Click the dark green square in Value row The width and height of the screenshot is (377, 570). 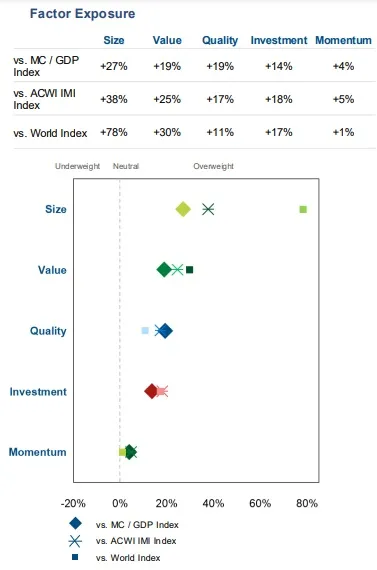point(189,270)
